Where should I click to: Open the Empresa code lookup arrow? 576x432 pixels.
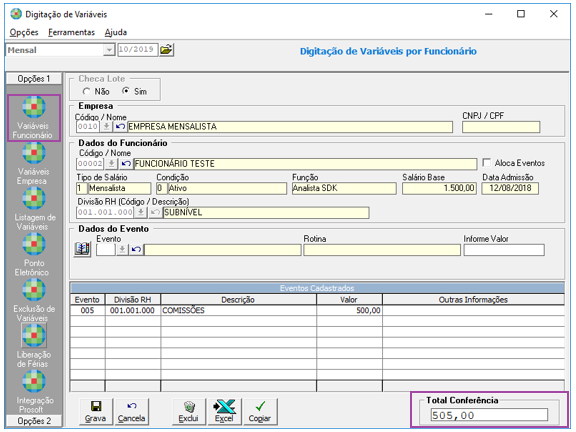pyautogui.click(x=106, y=127)
